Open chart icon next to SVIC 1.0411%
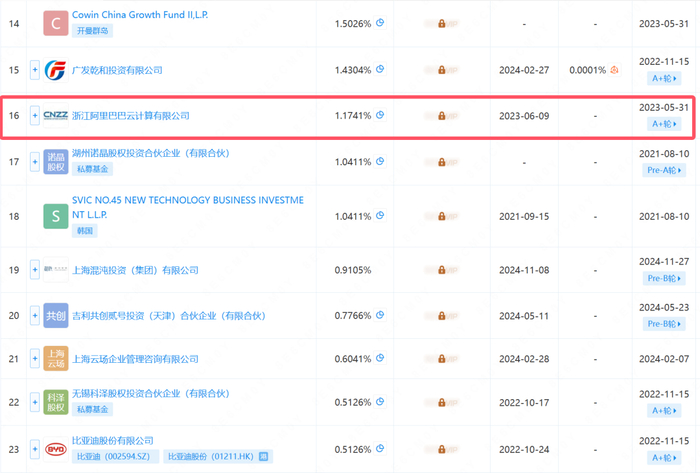This screenshot has width=700, height=473. pyautogui.click(x=380, y=216)
